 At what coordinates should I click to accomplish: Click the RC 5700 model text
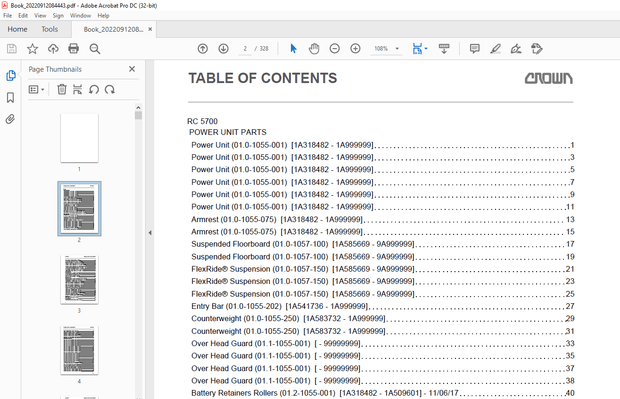click(x=202, y=121)
